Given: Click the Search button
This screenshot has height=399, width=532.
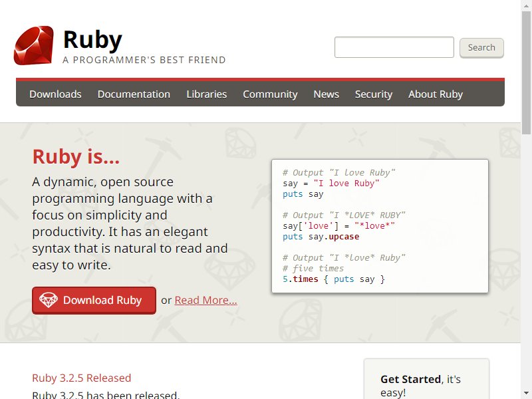Looking at the screenshot, I should point(481,47).
